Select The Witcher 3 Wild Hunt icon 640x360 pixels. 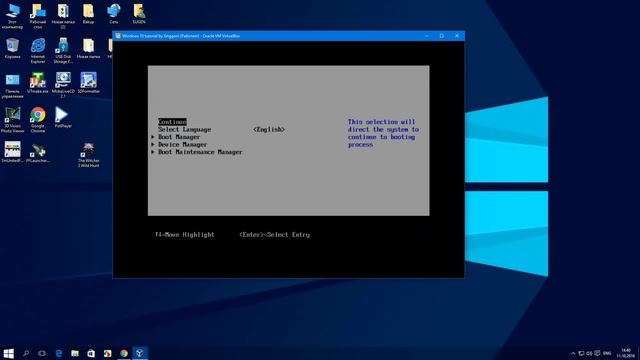(88, 155)
